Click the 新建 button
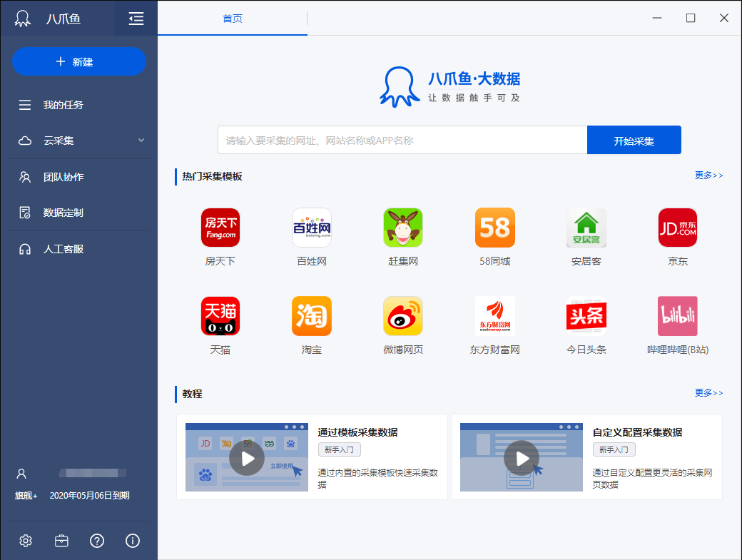742x560 pixels. 79,61
